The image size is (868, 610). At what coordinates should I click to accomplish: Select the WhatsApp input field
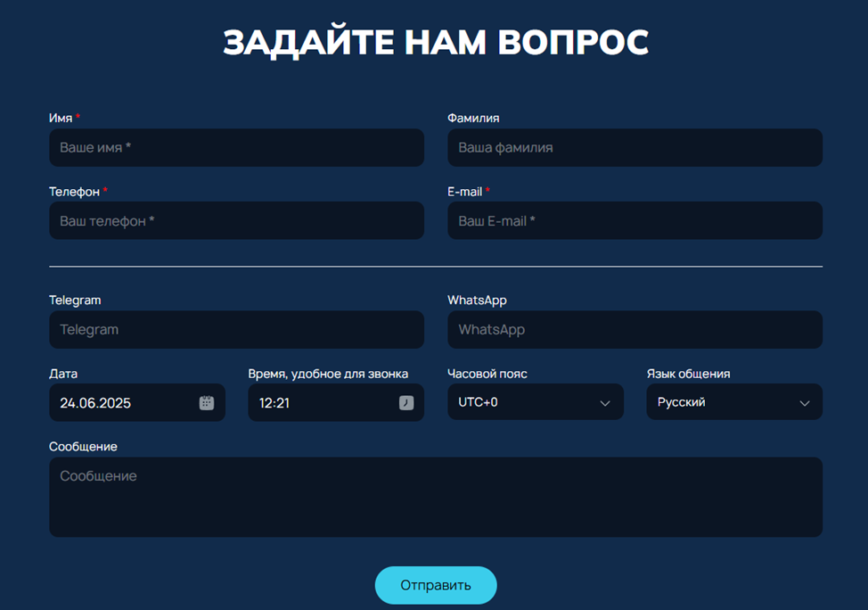[x=634, y=329]
